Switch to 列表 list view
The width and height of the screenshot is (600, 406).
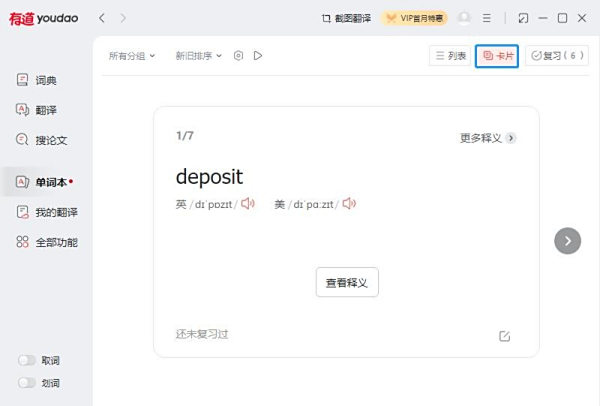(x=450, y=56)
